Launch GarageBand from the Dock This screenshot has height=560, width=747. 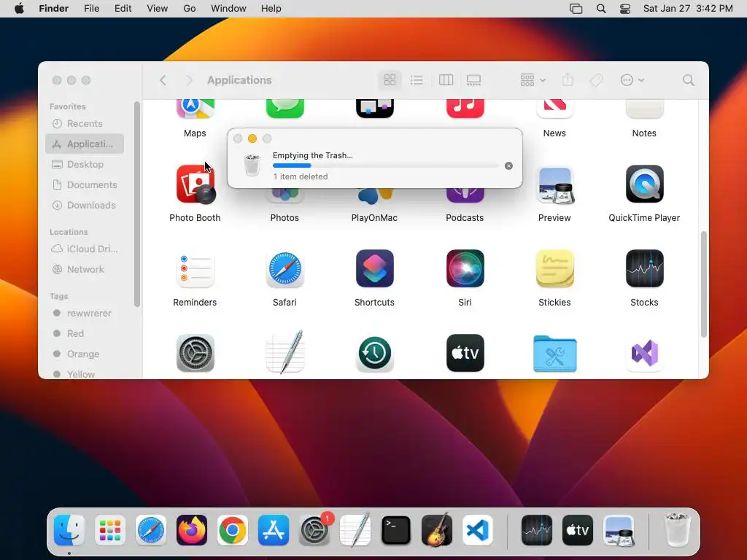coord(437,529)
